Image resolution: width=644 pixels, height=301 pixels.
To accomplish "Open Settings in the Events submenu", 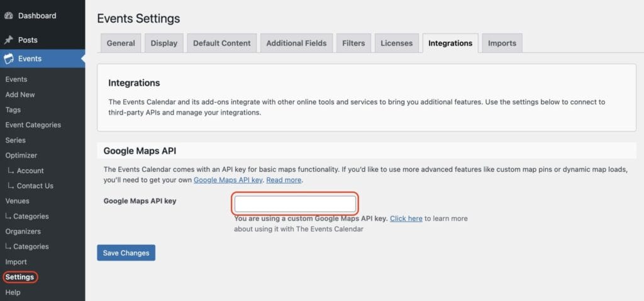I will [x=19, y=277].
